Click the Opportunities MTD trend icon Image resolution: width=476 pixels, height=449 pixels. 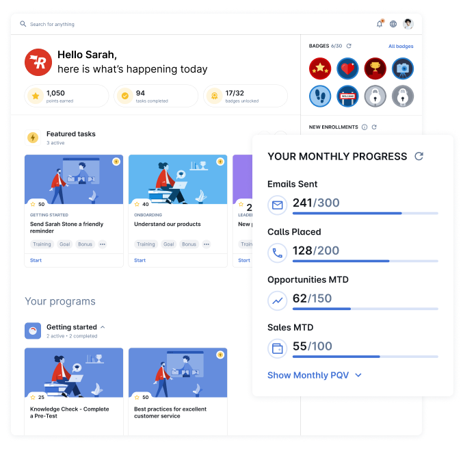277,300
